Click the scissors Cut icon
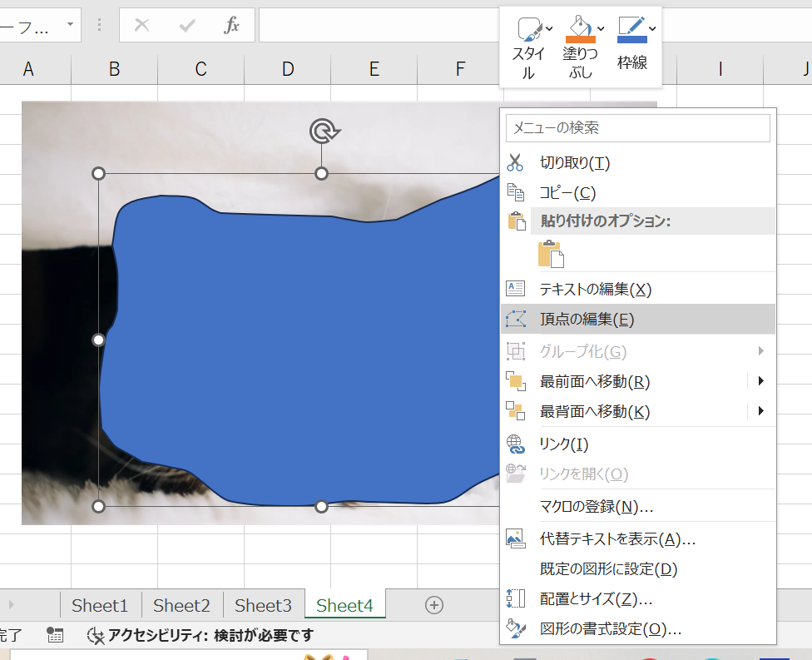The width and height of the screenshot is (812, 660). (515, 162)
